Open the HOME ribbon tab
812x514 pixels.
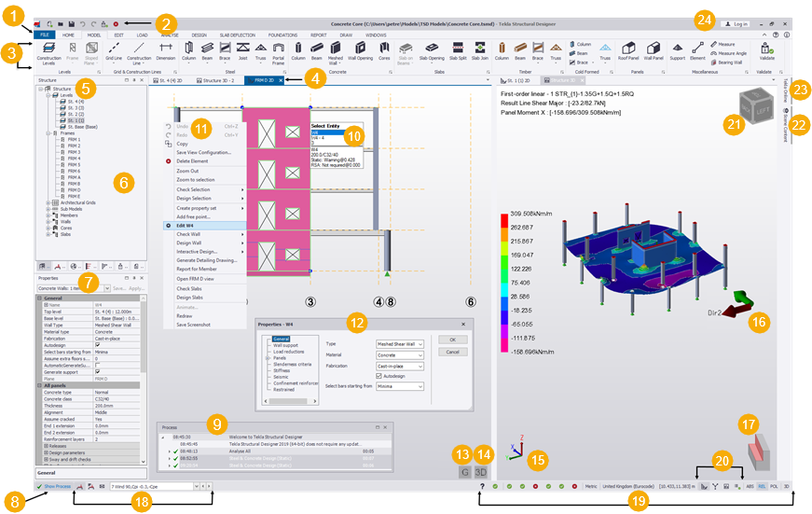point(68,35)
